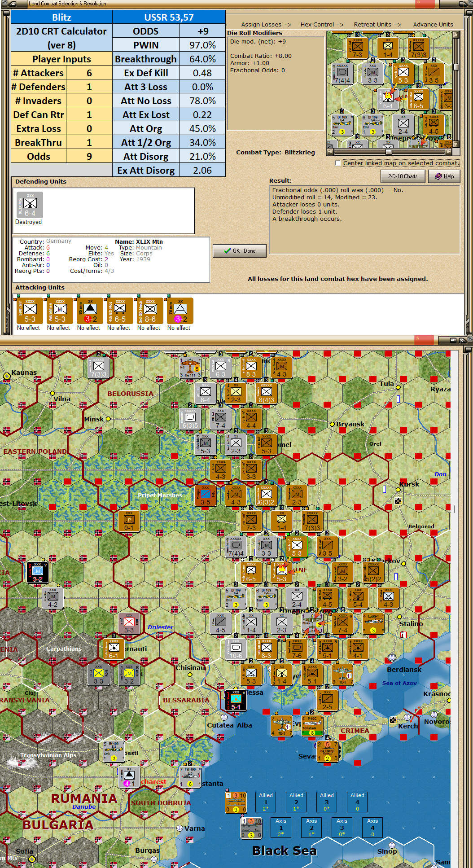Click the black 5-1 unit near Odessa
The width and height of the screenshot is (473, 868).
pyautogui.click(x=236, y=700)
